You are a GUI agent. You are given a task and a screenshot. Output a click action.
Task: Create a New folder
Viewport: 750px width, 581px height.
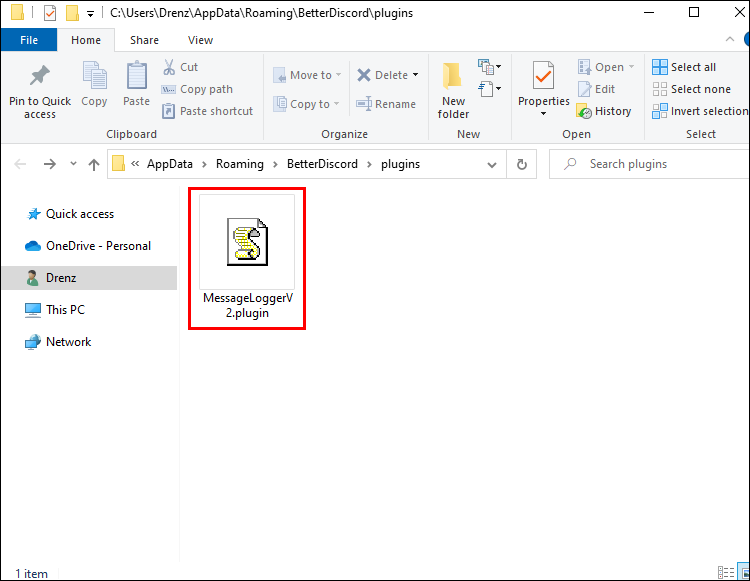453,90
